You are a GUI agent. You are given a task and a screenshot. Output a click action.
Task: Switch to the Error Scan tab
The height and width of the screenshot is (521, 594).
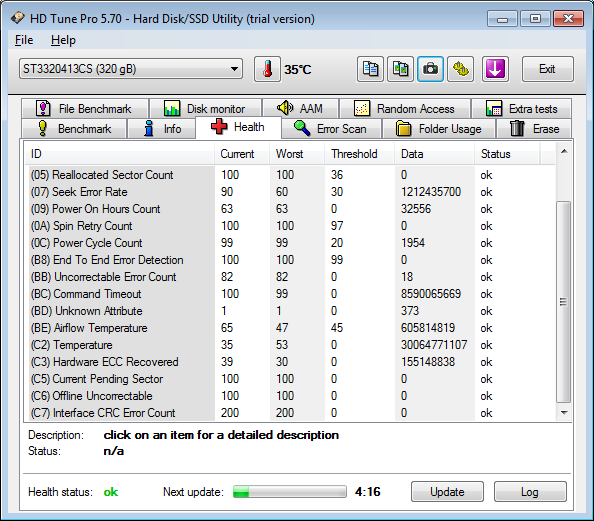[x=331, y=129]
